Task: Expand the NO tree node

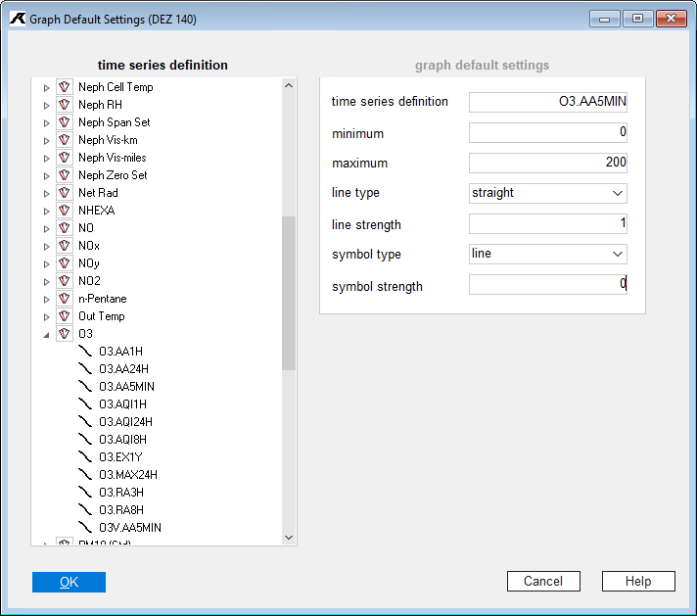Action: point(46,228)
